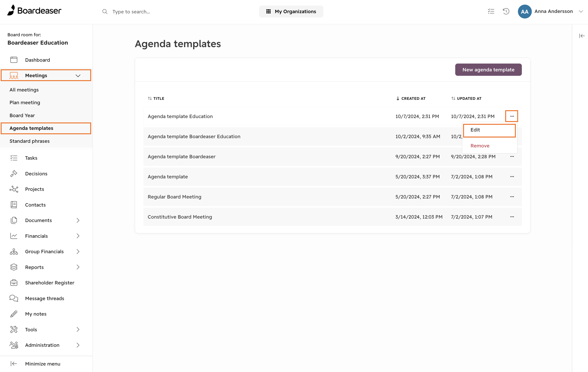
Task: Click the Reports layers icon
Action: [x=14, y=267]
